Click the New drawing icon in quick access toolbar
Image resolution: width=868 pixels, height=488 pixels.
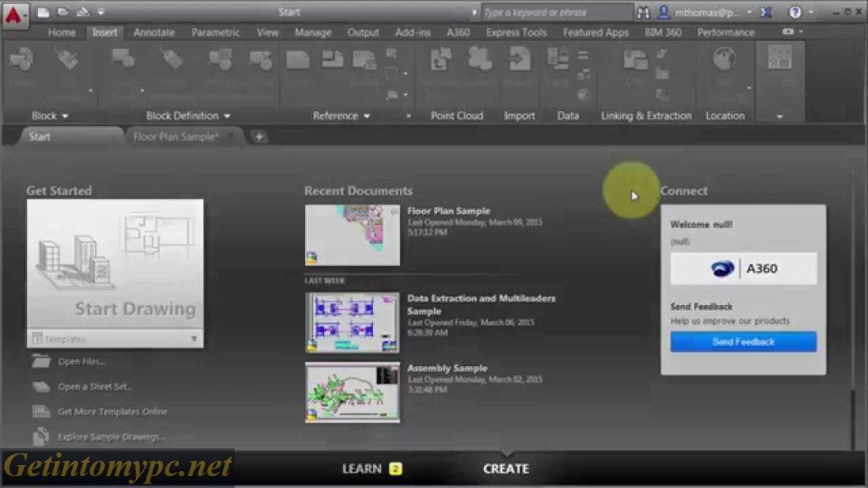pyautogui.click(x=43, y=12)
